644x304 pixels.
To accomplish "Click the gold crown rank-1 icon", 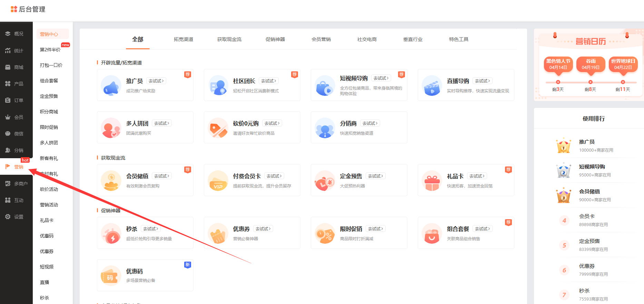I will pos(564,145).
